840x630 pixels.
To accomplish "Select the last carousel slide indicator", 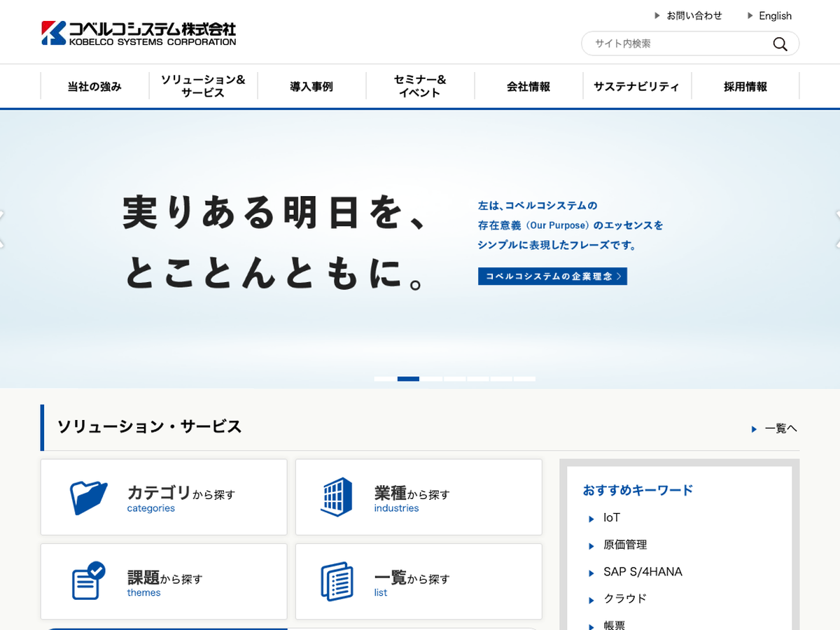I will 524,379.
